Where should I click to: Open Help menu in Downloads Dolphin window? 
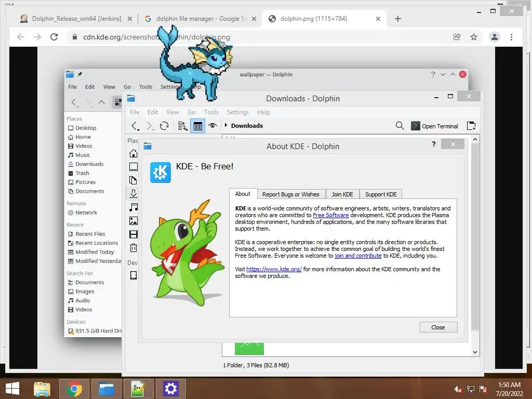pyautogui.click(x=263, y=112)
